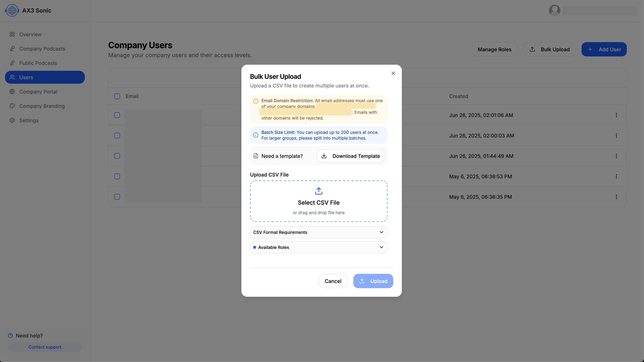Screen dimensions: 644x362
Task: Click the AX3 Sonic logo icon
Action: click(x=12, y=11)
